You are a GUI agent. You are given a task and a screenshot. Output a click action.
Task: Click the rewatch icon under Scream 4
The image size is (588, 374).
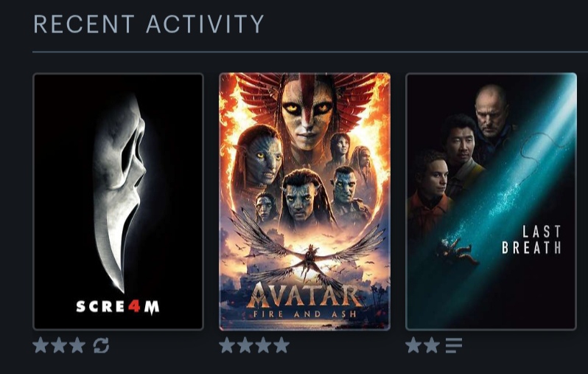[101, 345]
